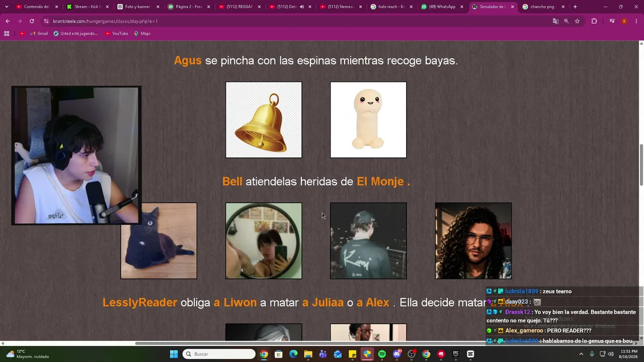Open Spotify from the taskbar

point(382,354)
